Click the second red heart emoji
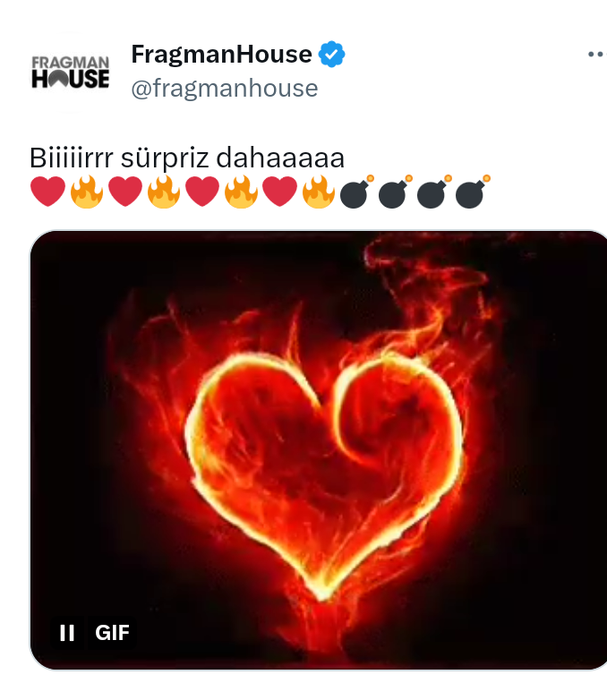This screenshot has height=700, width=607. [x=125, y=192]
